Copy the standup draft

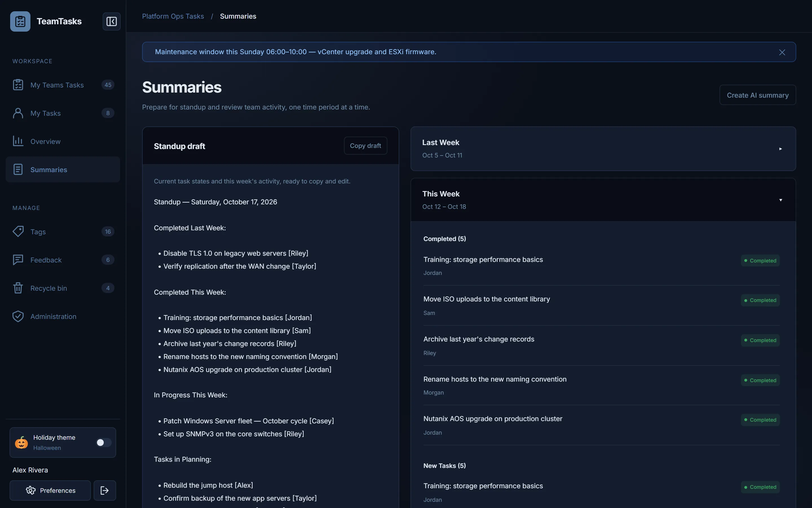(365, 145)
